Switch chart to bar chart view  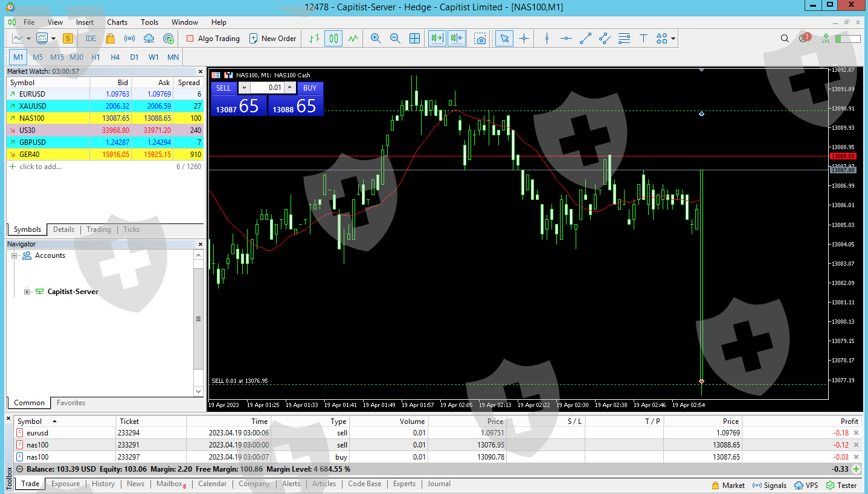coord(313,39)
